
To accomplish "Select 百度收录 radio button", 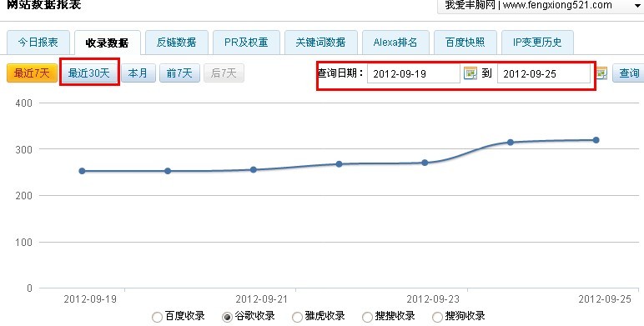I will [157, 317].
